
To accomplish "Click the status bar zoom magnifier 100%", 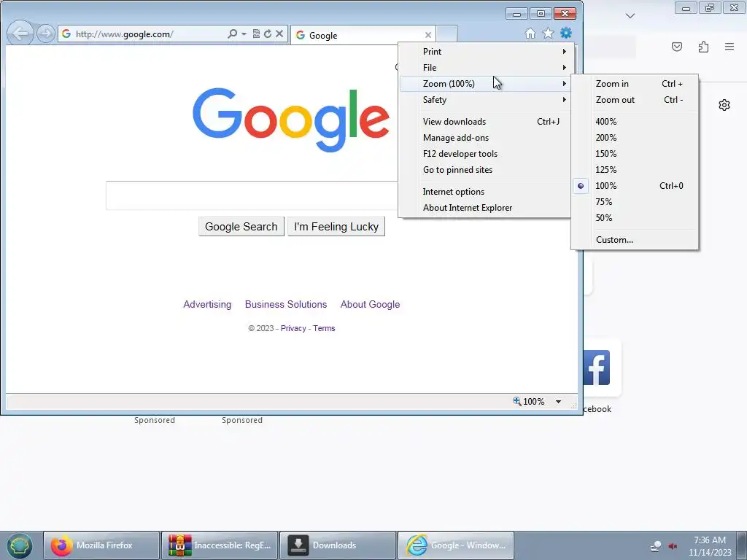I will pyautogui.click(x=528, y=402).
